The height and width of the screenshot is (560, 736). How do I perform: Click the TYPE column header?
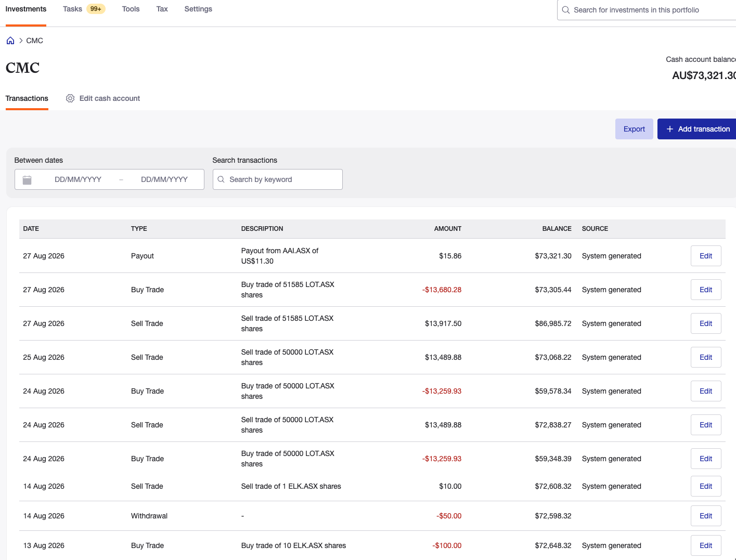tap(139, 229)
